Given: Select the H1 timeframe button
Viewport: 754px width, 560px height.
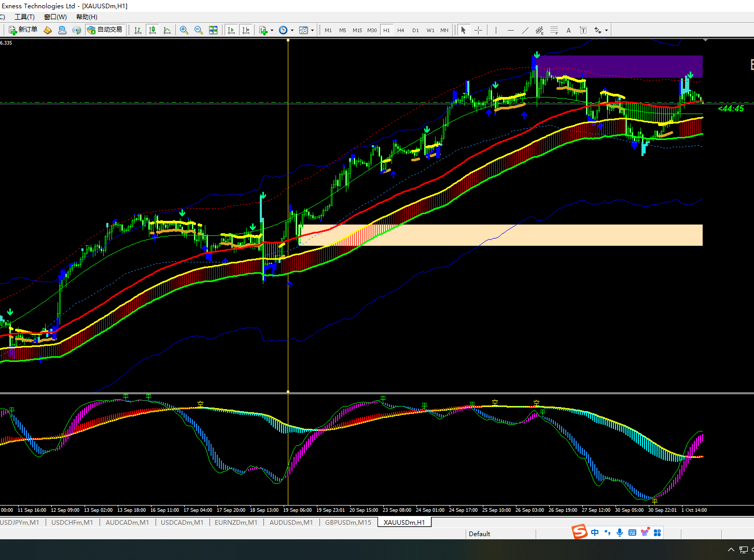Looking at the screenshot, I should click(386, 30).
